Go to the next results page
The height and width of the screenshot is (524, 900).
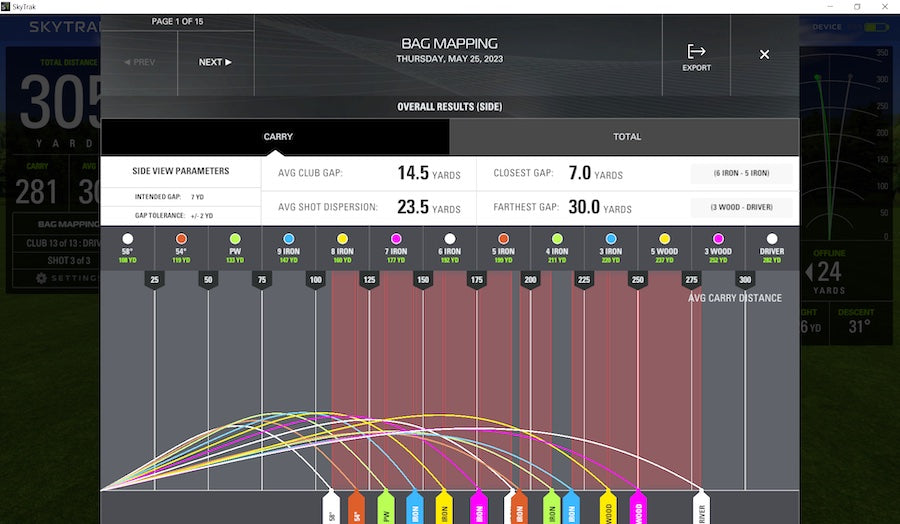[215, 62]
